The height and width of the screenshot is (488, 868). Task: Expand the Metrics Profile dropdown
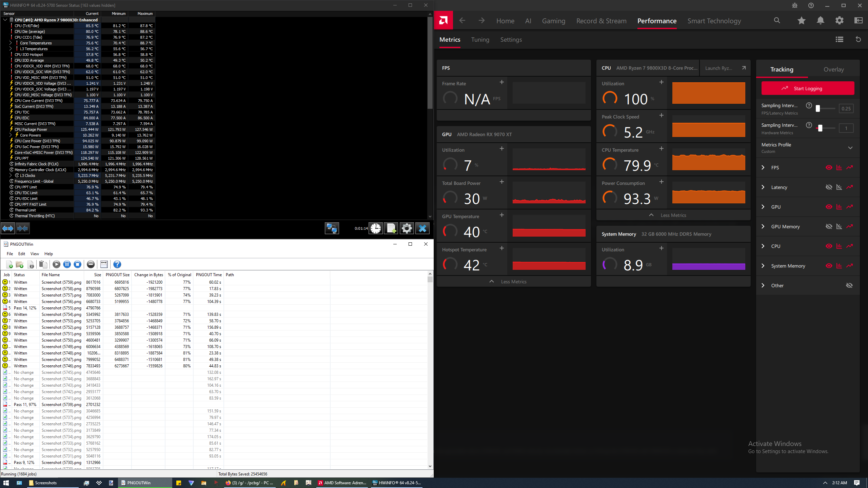[x=850, y=148]
